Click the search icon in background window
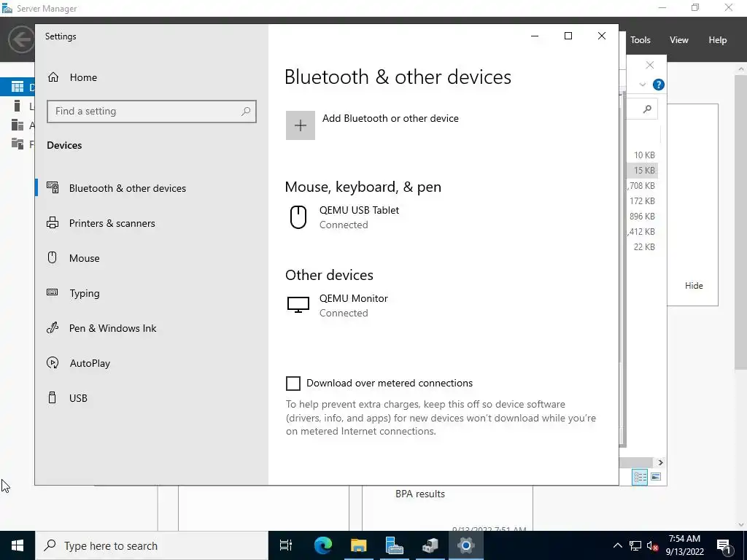Image resolution: width=747 pixels, height=560 pixels. point(647,109)
